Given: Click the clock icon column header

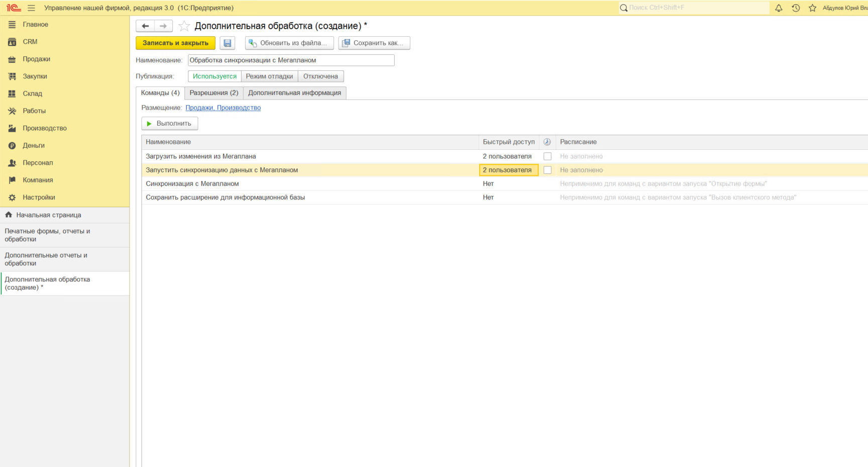Looking at the screenshot, I should click(547, 142).
